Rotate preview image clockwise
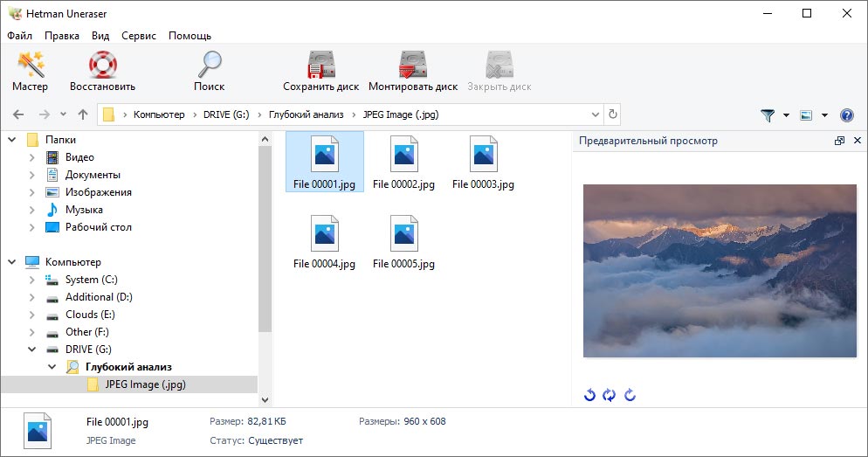Image resolution: width=868 pixels, height=457 pixels. pyautogui.click(x=630, y=395)
